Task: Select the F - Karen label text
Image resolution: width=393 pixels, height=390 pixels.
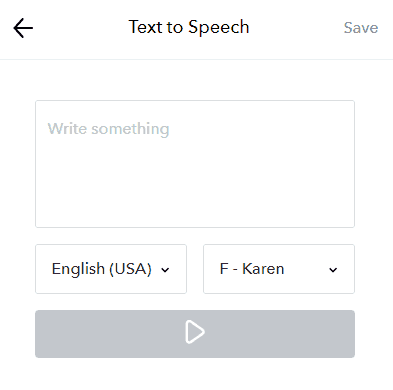Action: (x=252, y=269)
